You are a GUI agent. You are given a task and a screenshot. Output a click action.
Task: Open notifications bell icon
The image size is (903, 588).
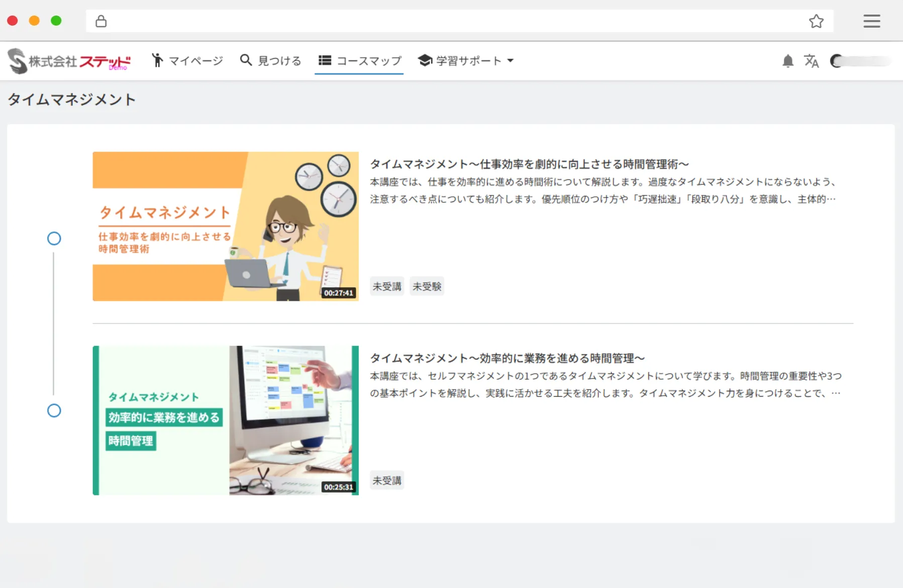point(788,61)
